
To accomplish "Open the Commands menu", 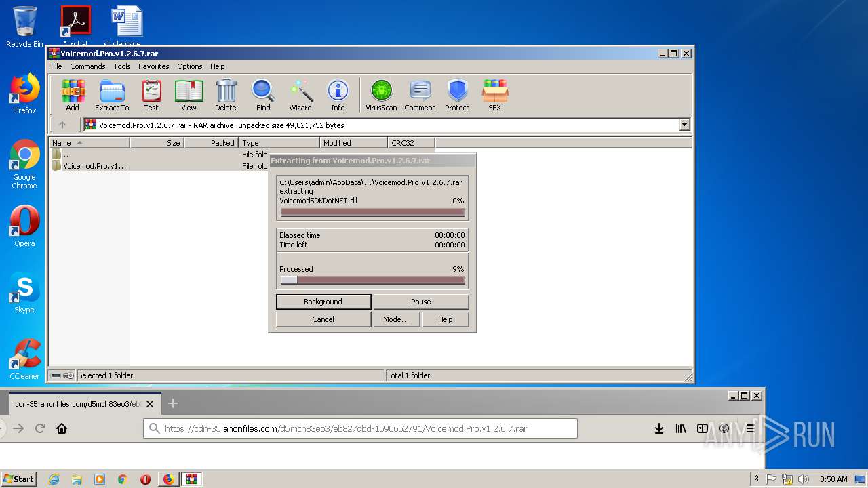I will (x=87, y=66).
